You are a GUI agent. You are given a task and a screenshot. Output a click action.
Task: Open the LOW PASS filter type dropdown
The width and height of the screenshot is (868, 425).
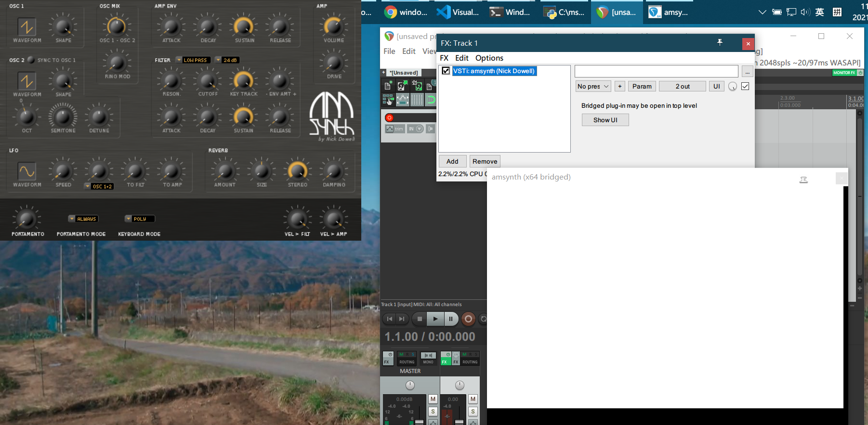pyautogui.click(x=193, y=60)
